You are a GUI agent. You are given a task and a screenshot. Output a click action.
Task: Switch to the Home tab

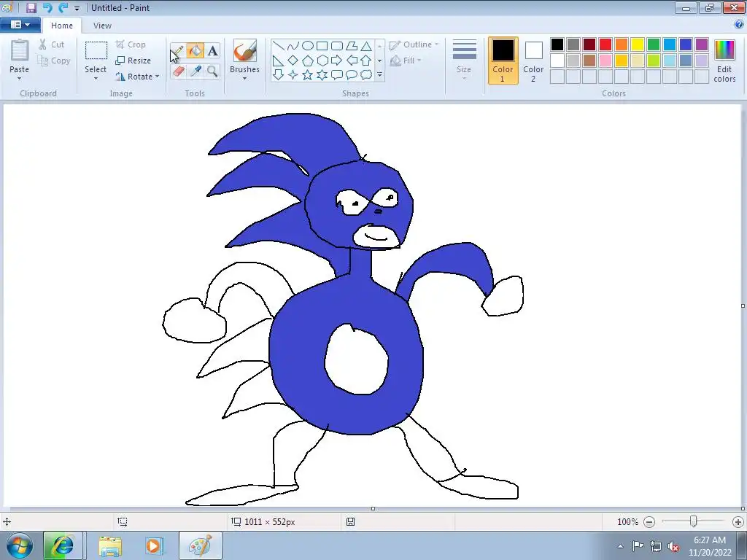click(x=62, y=26)
